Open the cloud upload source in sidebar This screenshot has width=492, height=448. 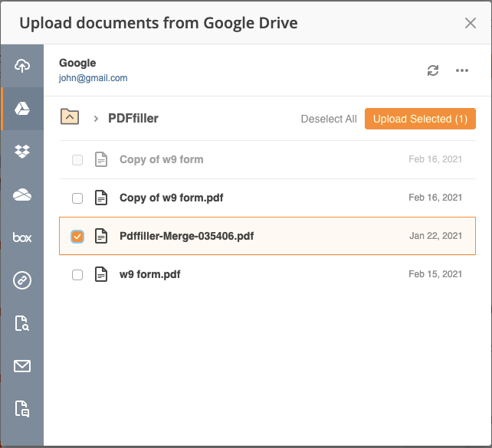click(x=22, y=66)
